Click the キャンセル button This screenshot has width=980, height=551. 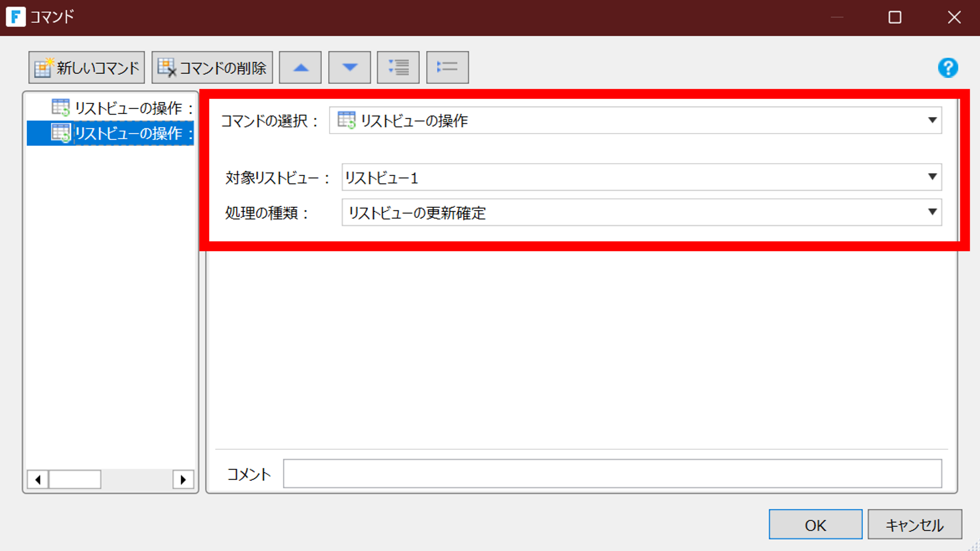915,524
